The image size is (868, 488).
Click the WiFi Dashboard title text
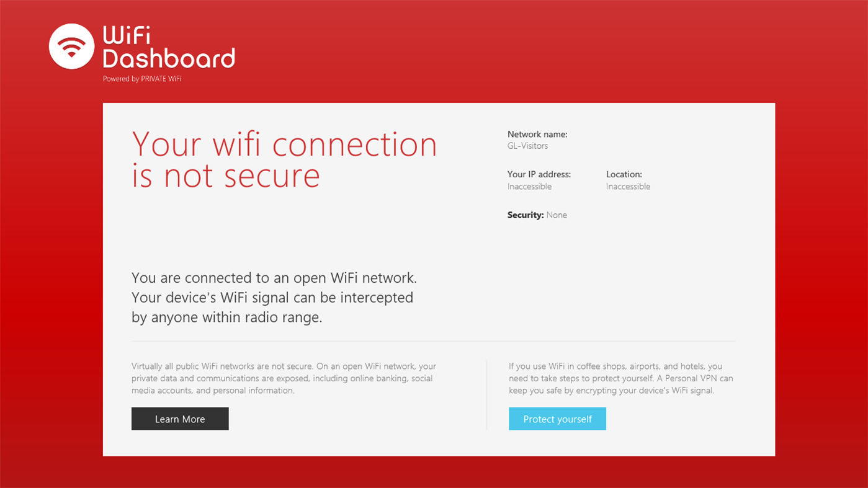[x=169, y=47]
